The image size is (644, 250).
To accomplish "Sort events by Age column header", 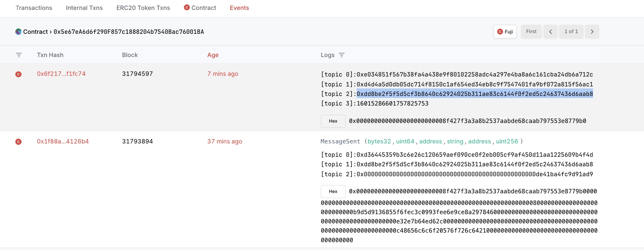I will point(213,55).
